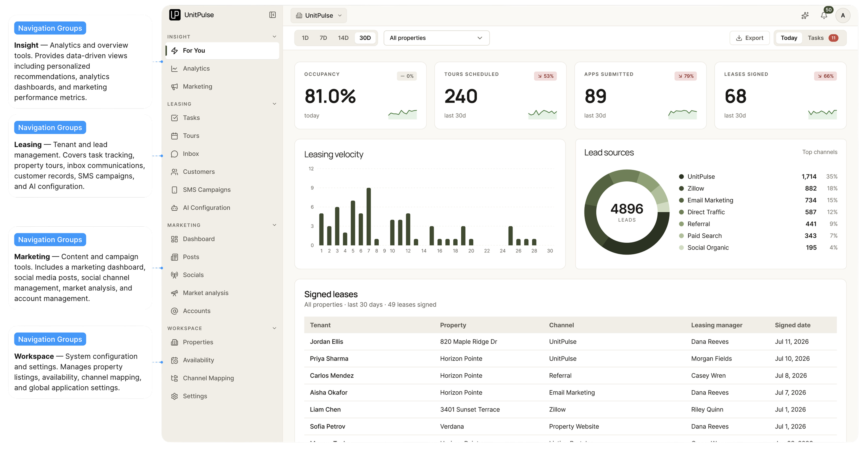Viewport: 868px width, 449px height.
Task: Collapse the LEASING navigation group
Action: click(x=274, y=104)
